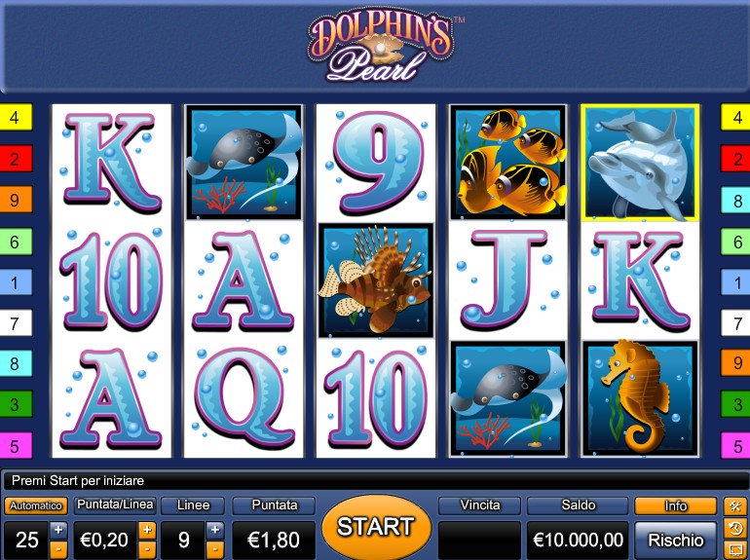Screen dimensions: 750x560
Task: Decrease the Automatico spin count with minus
Action: click(x=58, y=548)
